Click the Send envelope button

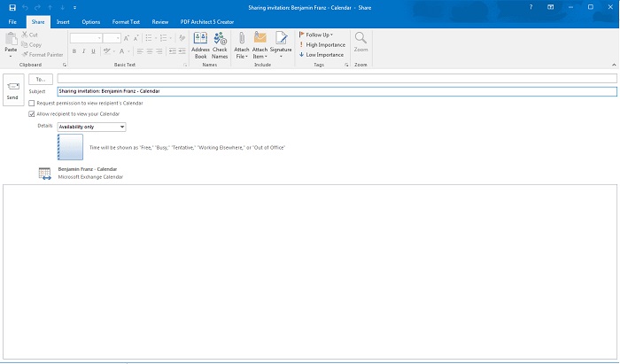[13, 90]
